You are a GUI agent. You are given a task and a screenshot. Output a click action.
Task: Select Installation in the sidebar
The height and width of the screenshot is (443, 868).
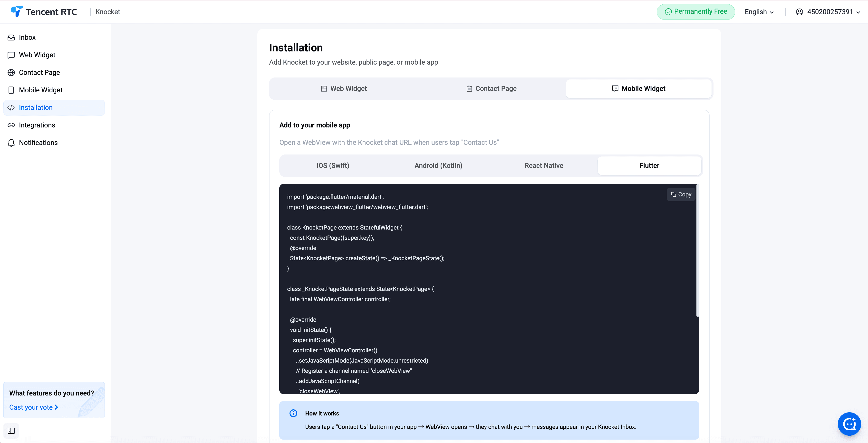click(54, 107)
